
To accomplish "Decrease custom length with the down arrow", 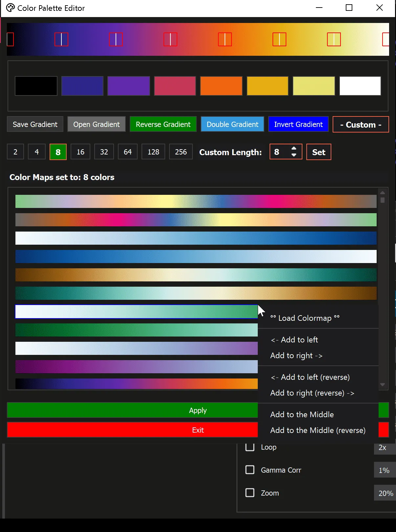I will [294, 155].
